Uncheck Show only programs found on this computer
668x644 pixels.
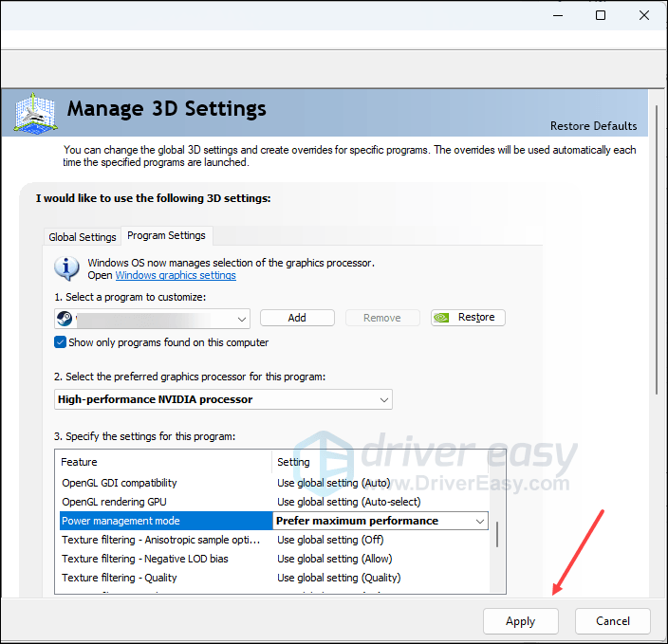click(61, 342)
